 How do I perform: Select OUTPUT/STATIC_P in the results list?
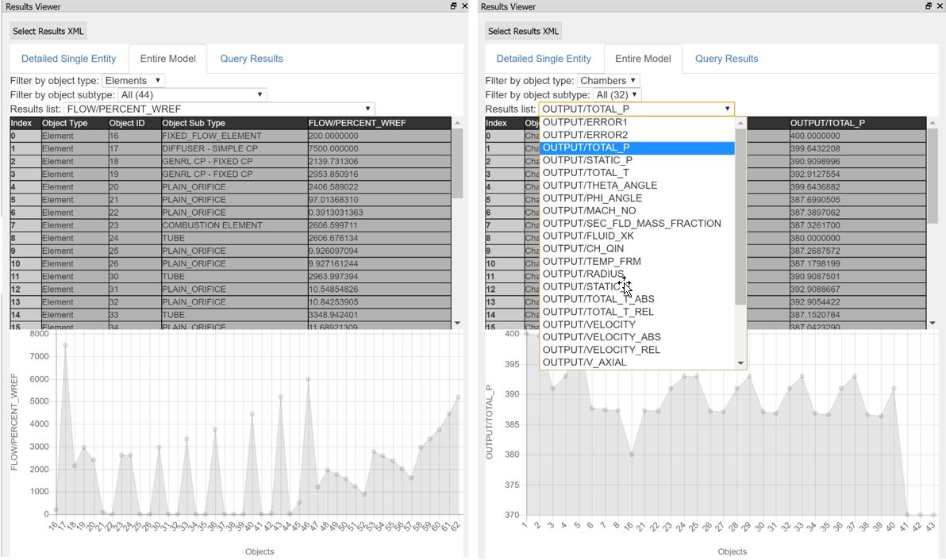pyautogui.click(x=587, y=160)
